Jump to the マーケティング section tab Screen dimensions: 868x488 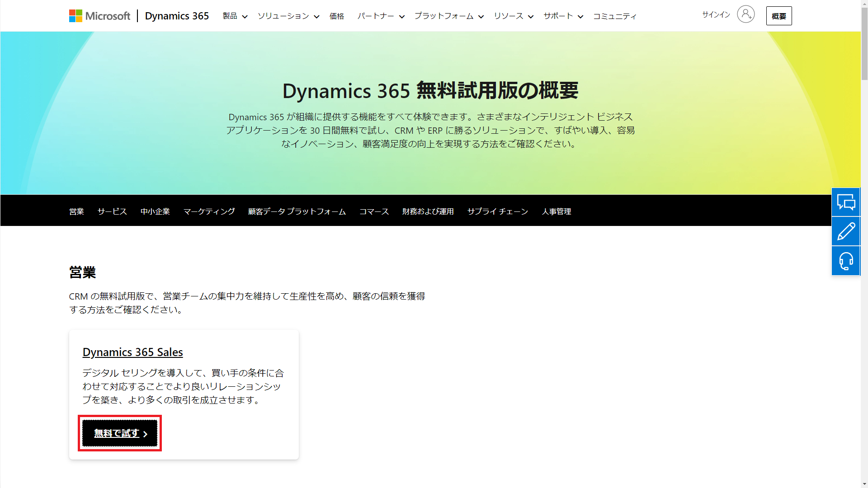[x=209, y=211]
